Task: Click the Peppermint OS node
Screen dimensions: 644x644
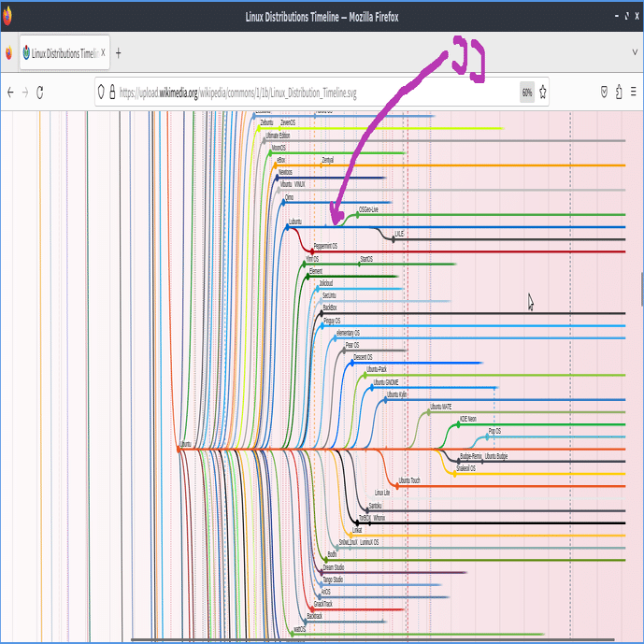Action: [312, 251]
